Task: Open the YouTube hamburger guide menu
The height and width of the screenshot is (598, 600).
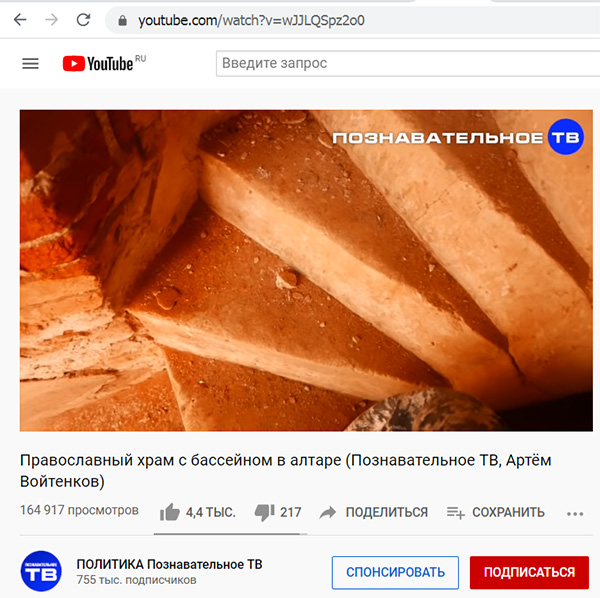Action: [30, 63]
